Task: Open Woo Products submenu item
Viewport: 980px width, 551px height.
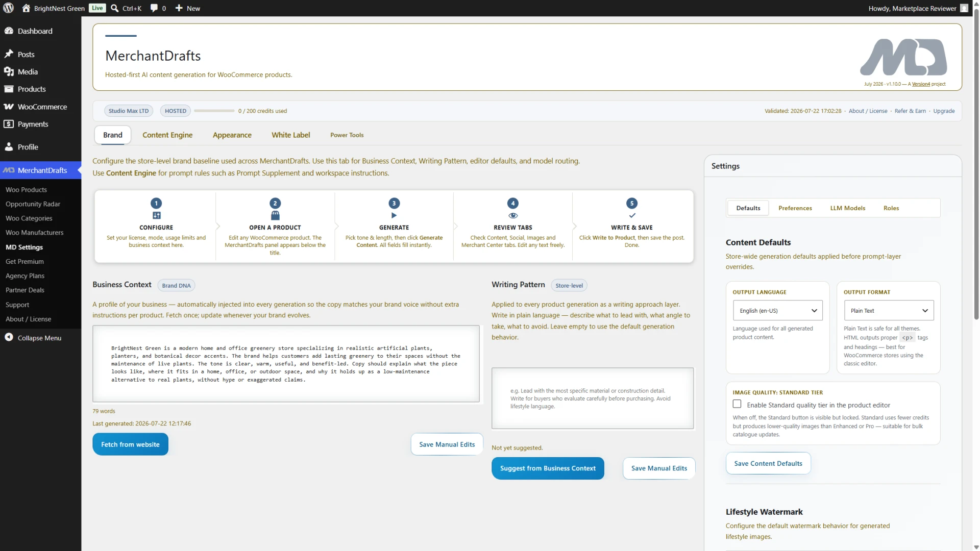Action: [26, 189]
